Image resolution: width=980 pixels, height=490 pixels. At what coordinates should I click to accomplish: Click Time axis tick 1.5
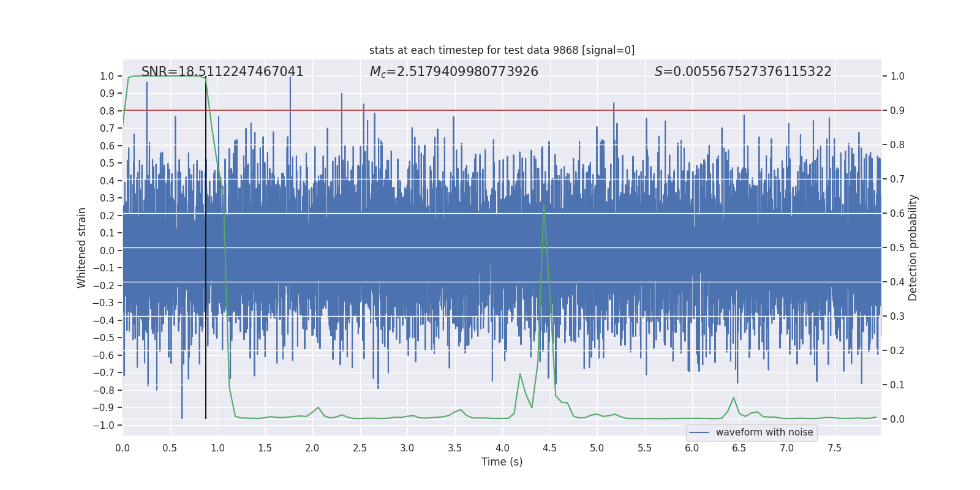(x=265, y=448)
